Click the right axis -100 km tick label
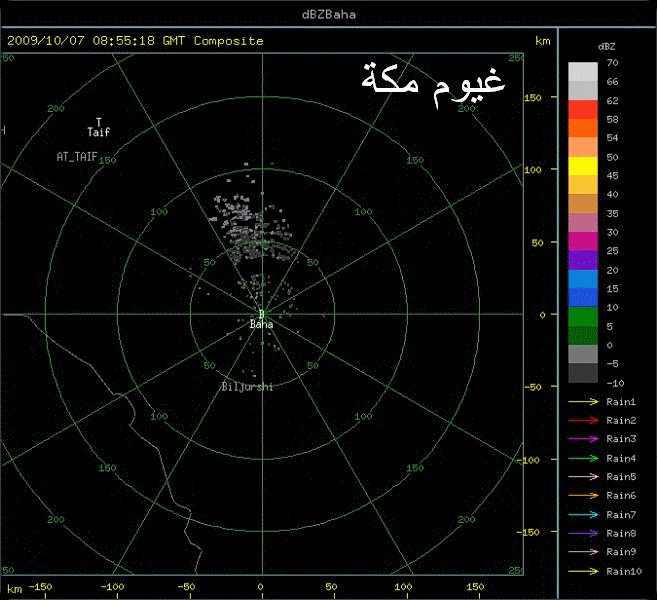The height and width of the screenshot is (600, 657). [x=528, y=460]
